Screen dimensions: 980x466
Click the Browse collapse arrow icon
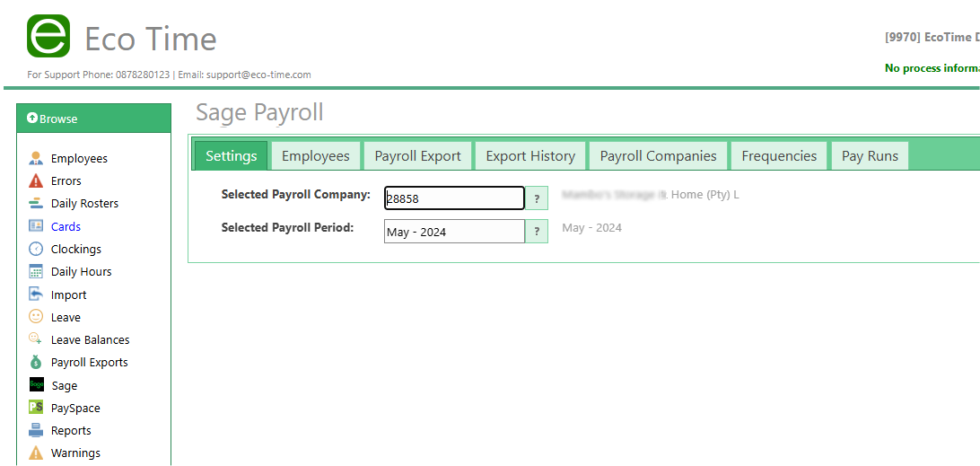coord(32,119)
